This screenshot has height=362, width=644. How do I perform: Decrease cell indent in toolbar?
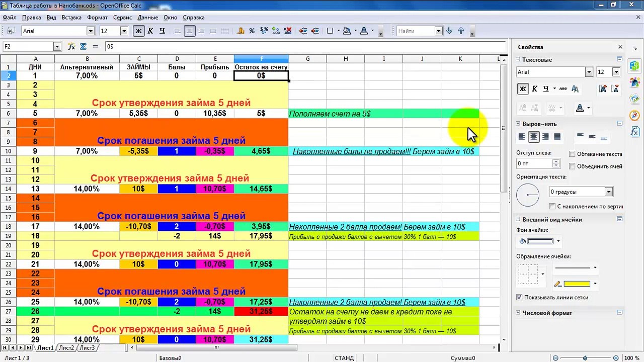click(x=303, y=31)
